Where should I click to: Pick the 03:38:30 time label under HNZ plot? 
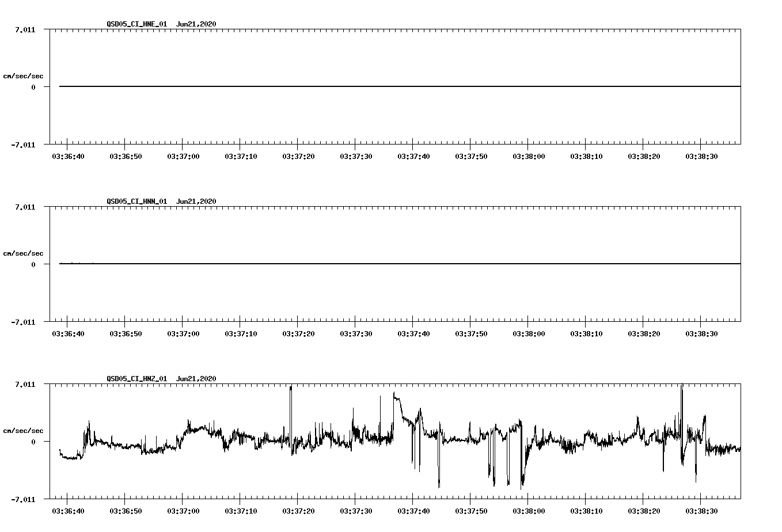tap(701, 511)
